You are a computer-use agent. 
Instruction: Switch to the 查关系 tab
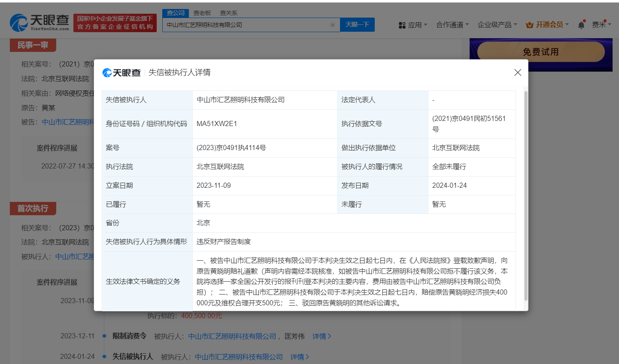pos(228,13)
